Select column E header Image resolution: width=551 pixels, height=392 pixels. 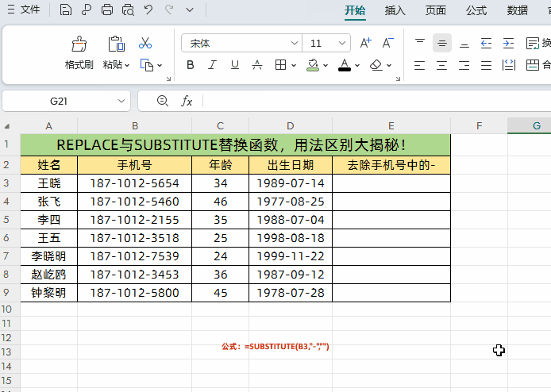point(391,125)
